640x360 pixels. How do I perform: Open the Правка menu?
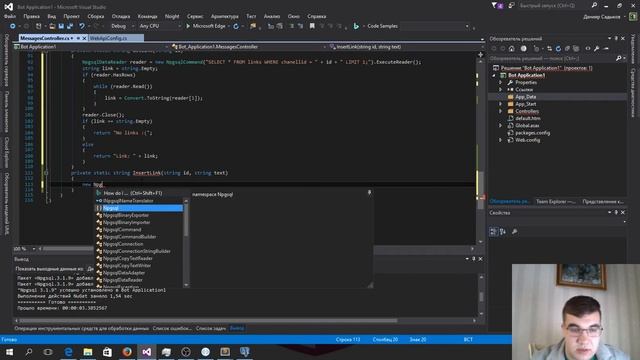[31, 16]
